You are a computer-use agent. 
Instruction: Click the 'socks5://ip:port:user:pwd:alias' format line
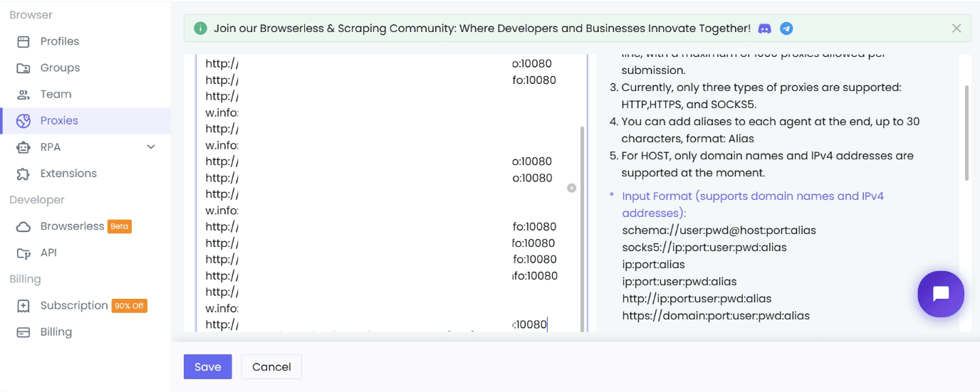click(704, 248)
